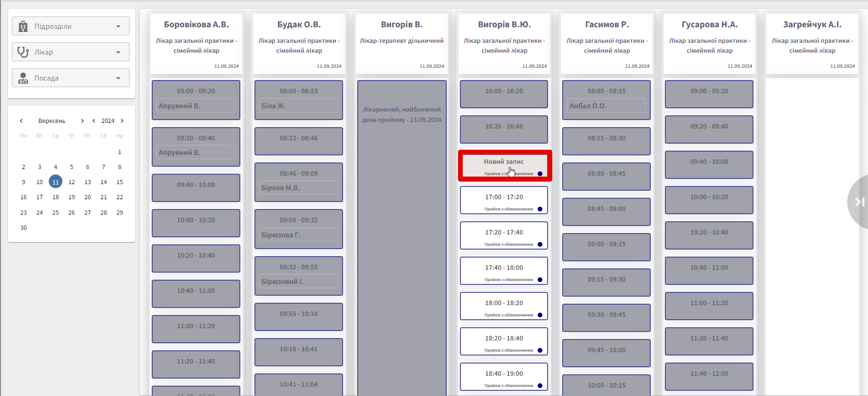
Task: Click the skip-forward arrow on right edge
Action: (860, 202)
